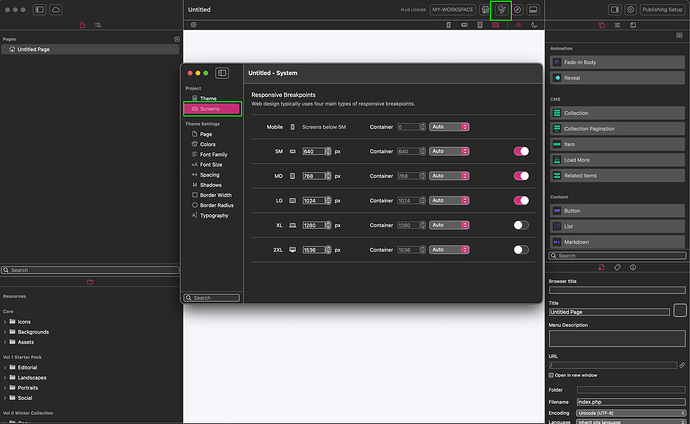Screen dimensions: 690x424
Task: Click the Browser title input field
Action: pos(617,290)
